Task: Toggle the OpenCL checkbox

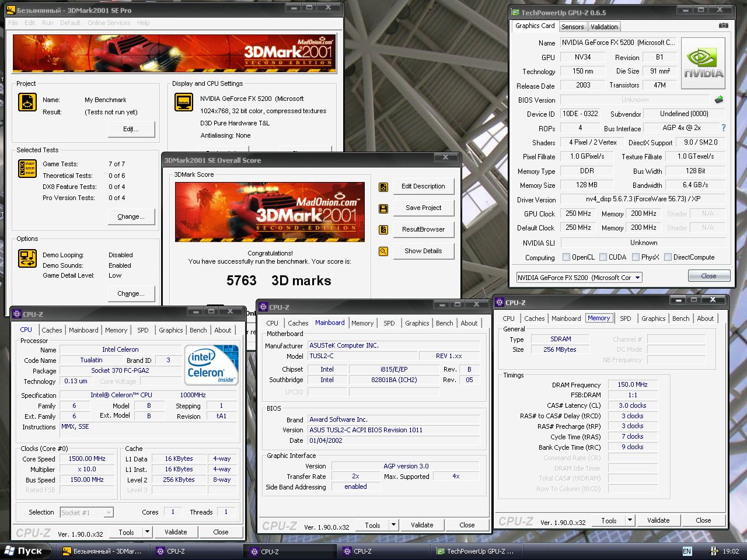Action: [566, 257]
